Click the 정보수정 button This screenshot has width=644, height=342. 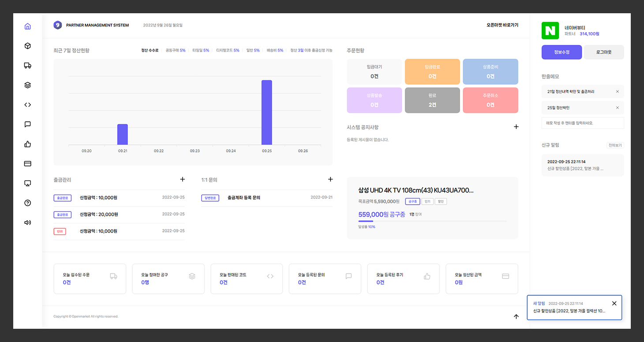pos(562,52)
